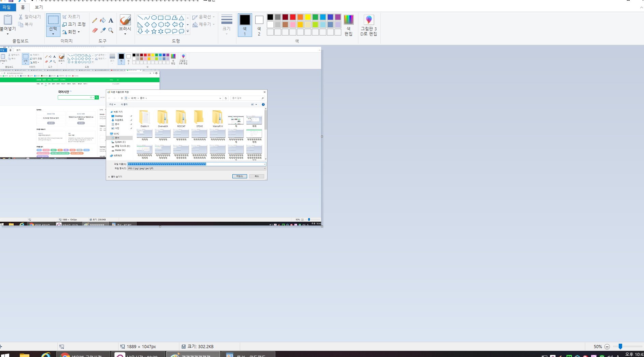Screen dimensions: 644x357
Task: Pick the yellow color swatch
Action: (x=308, y=17)
